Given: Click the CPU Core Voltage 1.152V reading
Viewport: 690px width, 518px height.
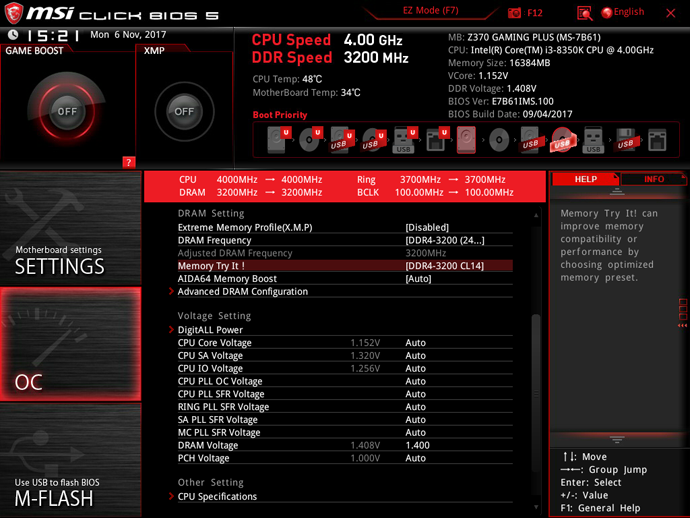Looking at the screenshot, I should coord(365,343).
